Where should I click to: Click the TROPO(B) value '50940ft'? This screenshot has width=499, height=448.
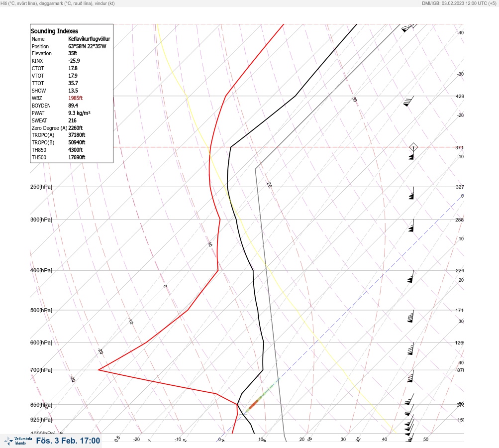(x=77, y=142)
